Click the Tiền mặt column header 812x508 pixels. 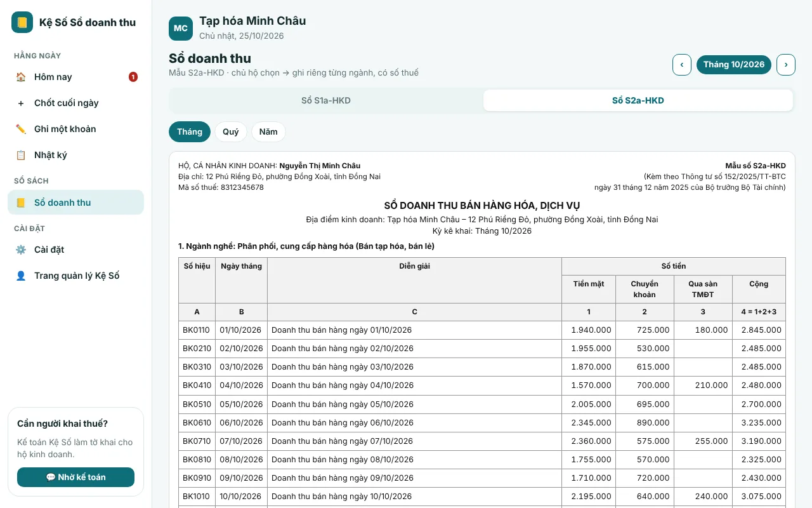589,289
